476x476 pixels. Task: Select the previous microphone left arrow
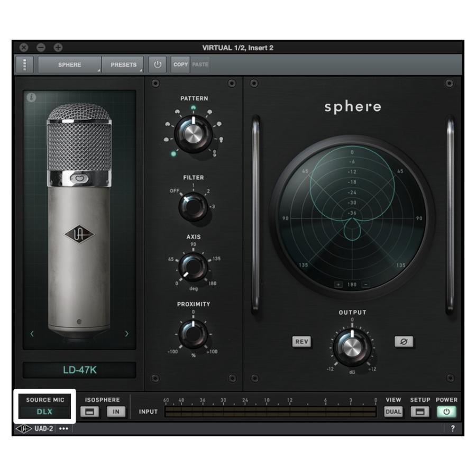(x=32, y=334)
